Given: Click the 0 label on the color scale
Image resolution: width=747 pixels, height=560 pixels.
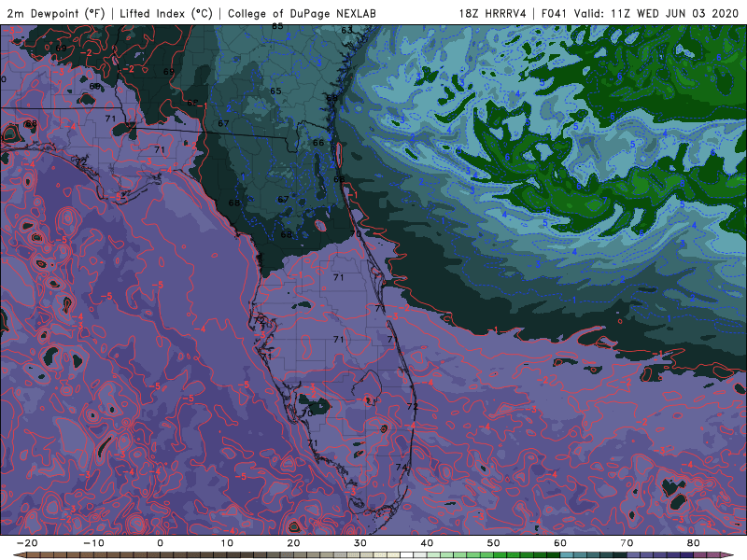Looking at the screenshot, I should pos(160,543).
